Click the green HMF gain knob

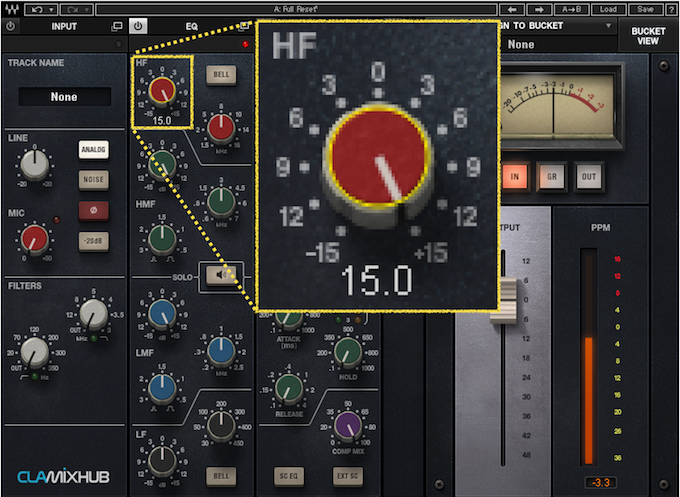(x=162, y=165)
